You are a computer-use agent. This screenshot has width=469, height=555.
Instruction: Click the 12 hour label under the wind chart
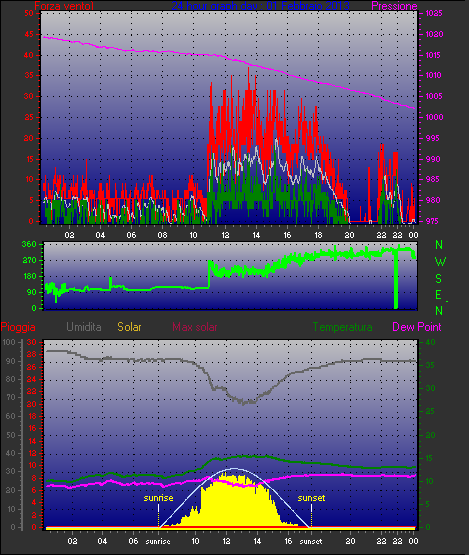pyautogui.click(x=225, y=235)
